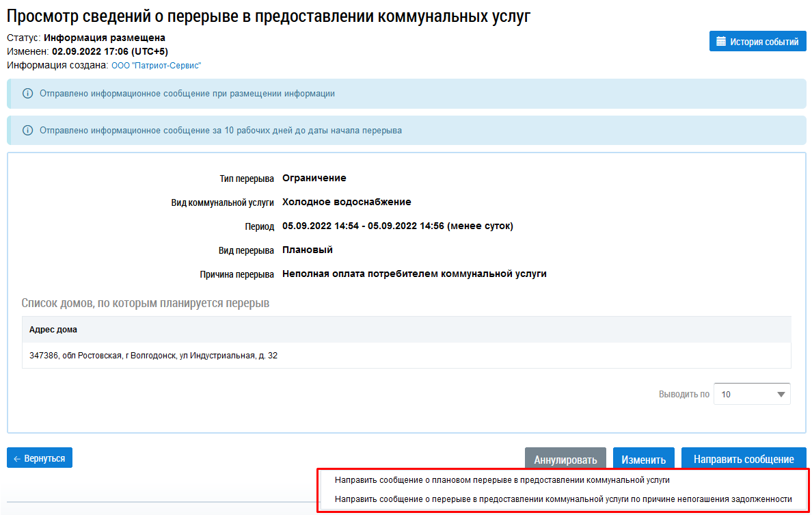This screenshot has width=812, height=515.
Task: Click the Список домов section heading
Action: pyautogui.click(x=145, y=303)
